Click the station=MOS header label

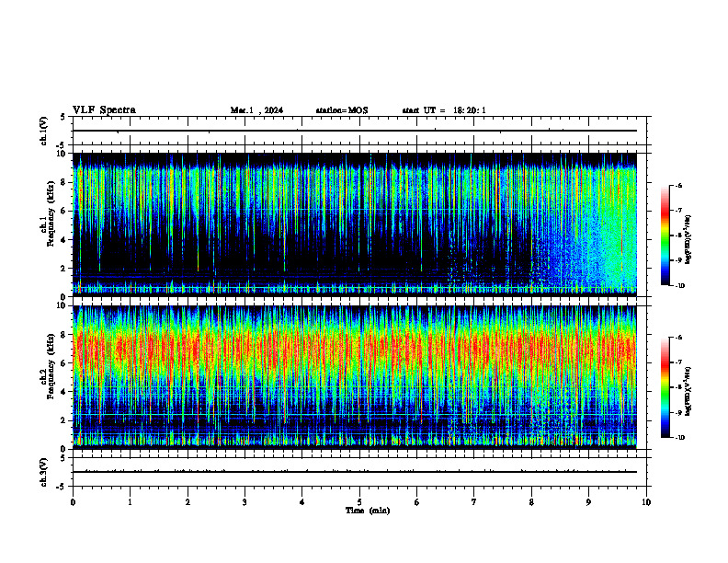point(342,110)
